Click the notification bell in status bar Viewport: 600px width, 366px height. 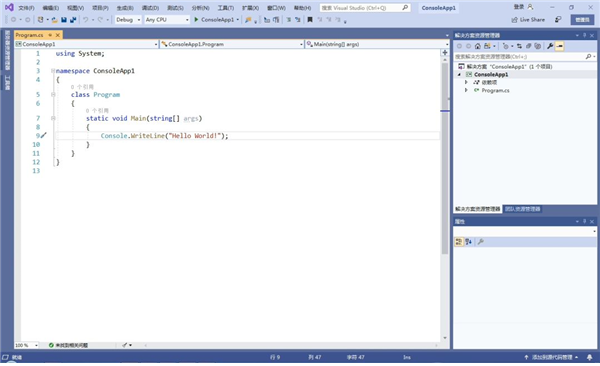(x=590, y=357)
